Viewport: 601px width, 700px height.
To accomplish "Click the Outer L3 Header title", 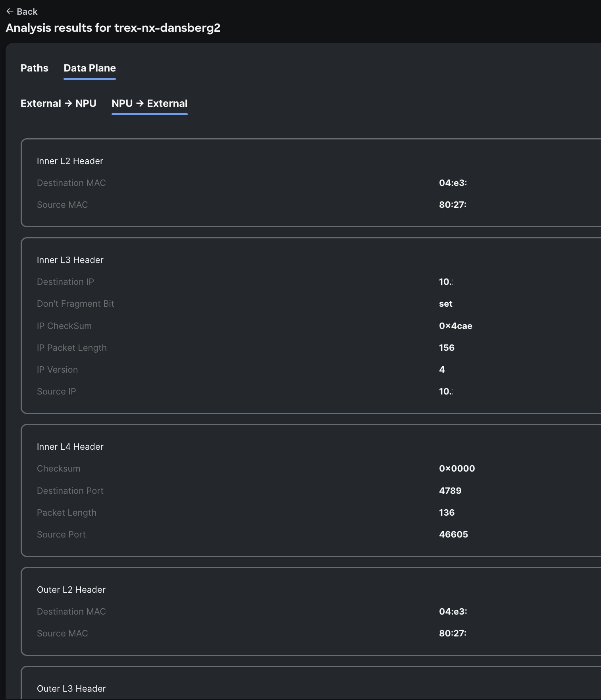I will click(71, 688).
